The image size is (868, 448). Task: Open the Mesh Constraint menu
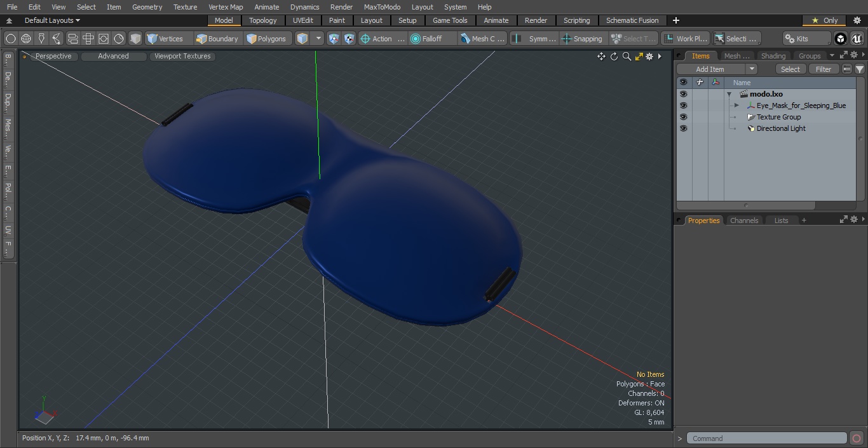click(482, 39)
